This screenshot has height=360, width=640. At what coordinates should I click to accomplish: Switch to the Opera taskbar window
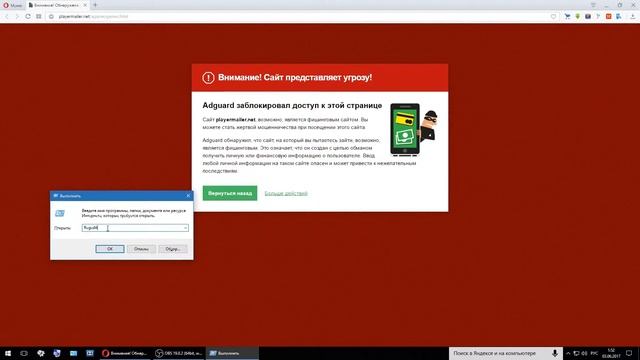(x=125, y=353)
